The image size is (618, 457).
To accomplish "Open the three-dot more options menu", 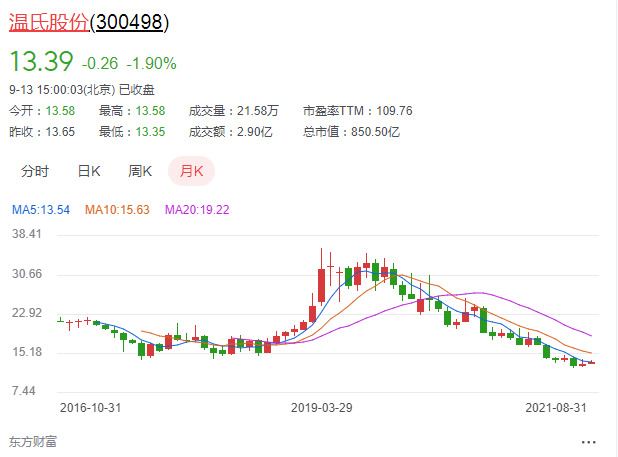I will 588,442.
